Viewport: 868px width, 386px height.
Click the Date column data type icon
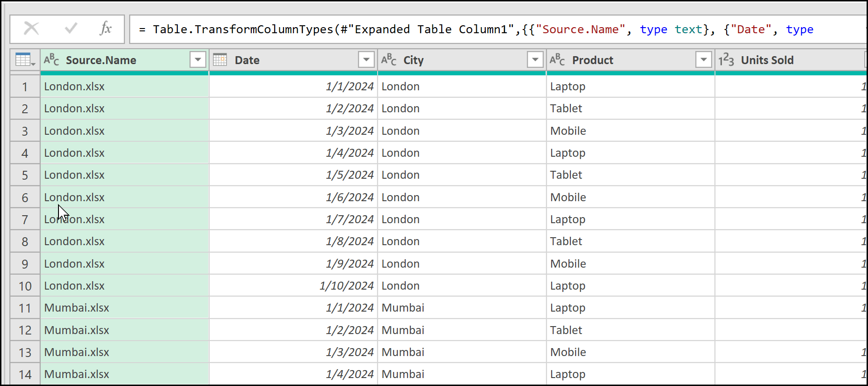pyautogui.click(x=220, y=60)
